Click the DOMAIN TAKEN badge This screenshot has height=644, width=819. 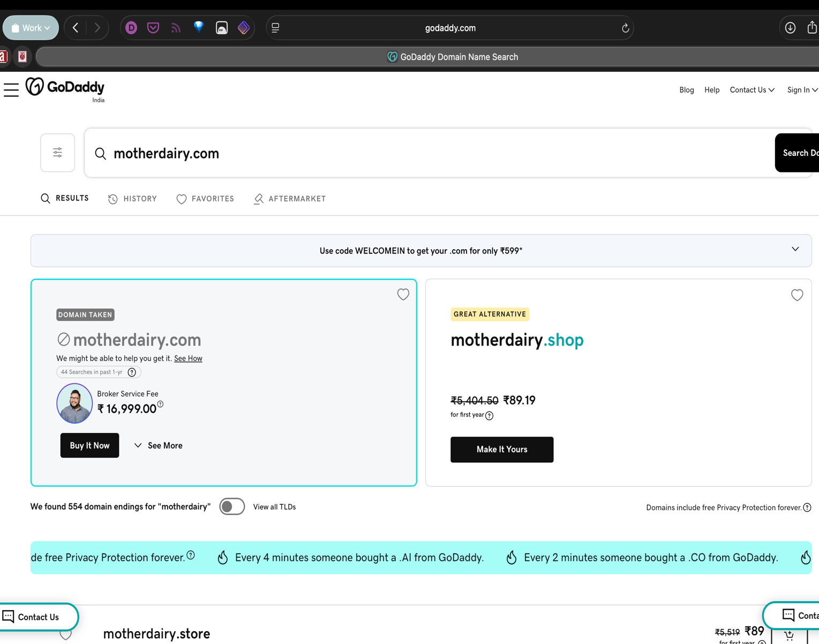(85, 314)
